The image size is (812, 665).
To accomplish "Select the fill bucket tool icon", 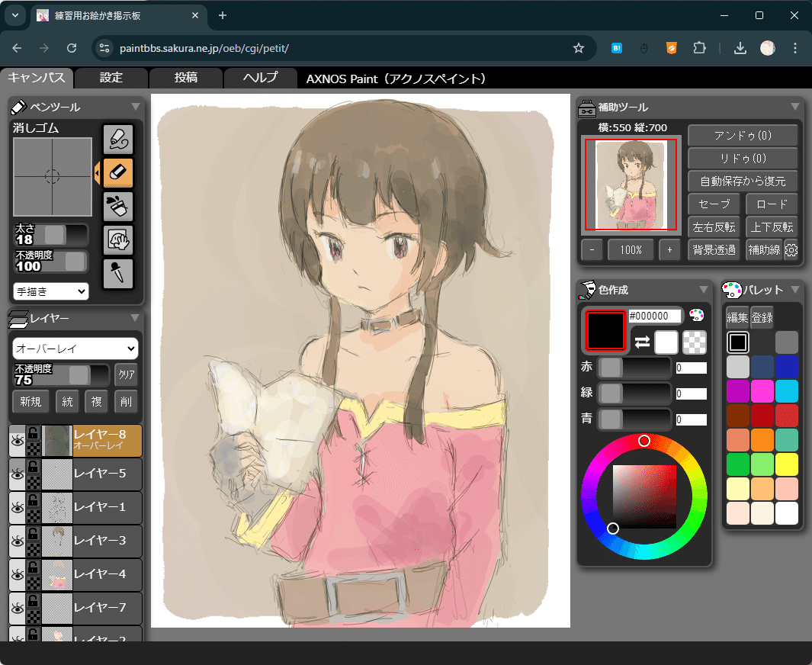I will pos(118,207).
